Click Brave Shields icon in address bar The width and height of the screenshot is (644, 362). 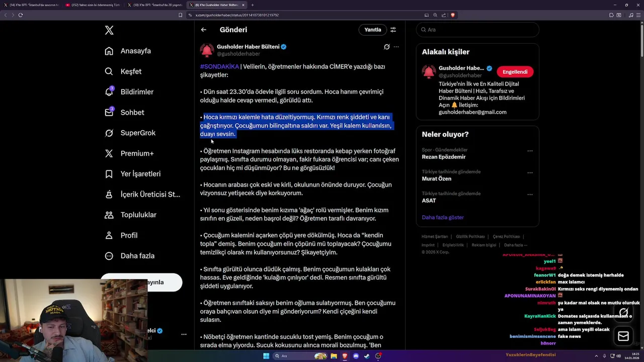[x=453, y=15]
